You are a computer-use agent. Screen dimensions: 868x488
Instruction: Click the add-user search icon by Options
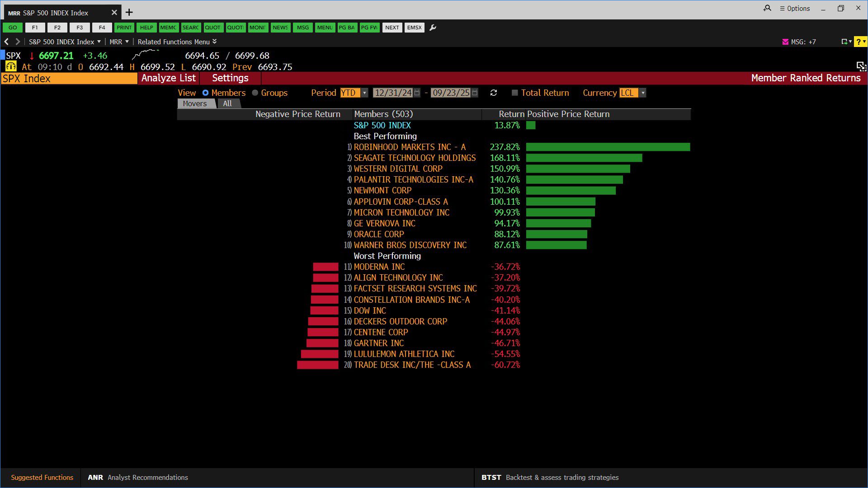[x=767, y=8]
